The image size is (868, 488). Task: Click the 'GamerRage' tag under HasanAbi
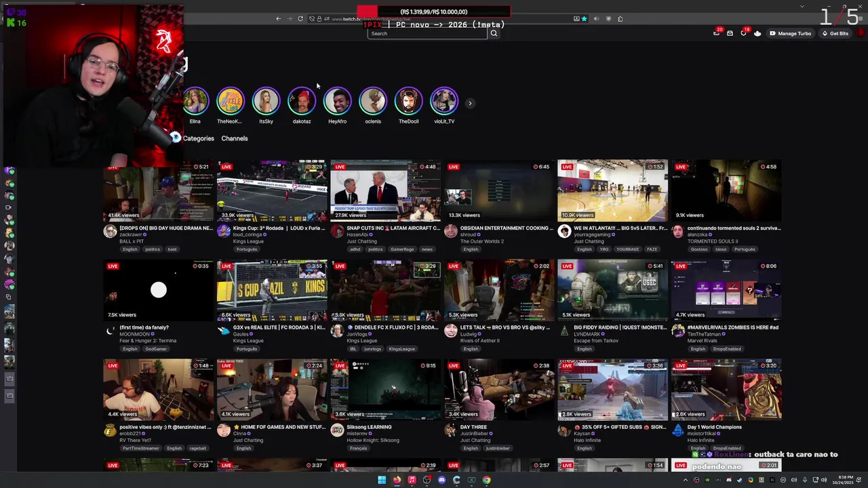[402, 249]
